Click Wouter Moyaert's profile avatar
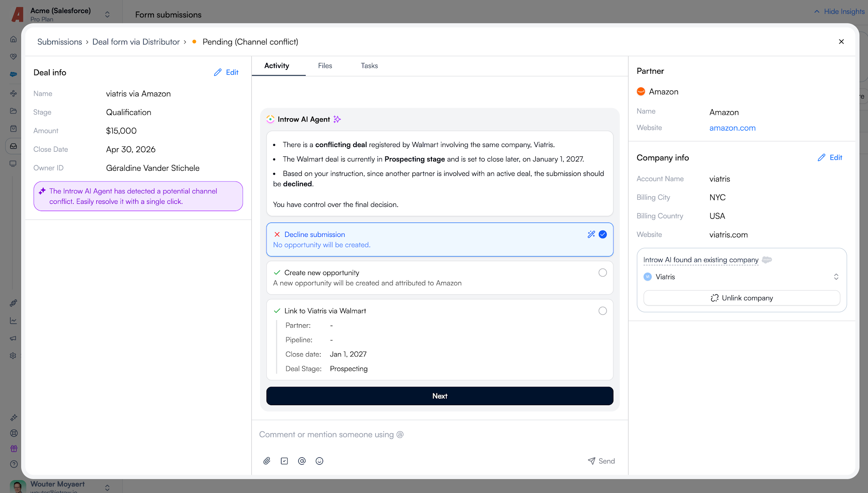The height and width of the screenshot is (493, 868). 18,487
